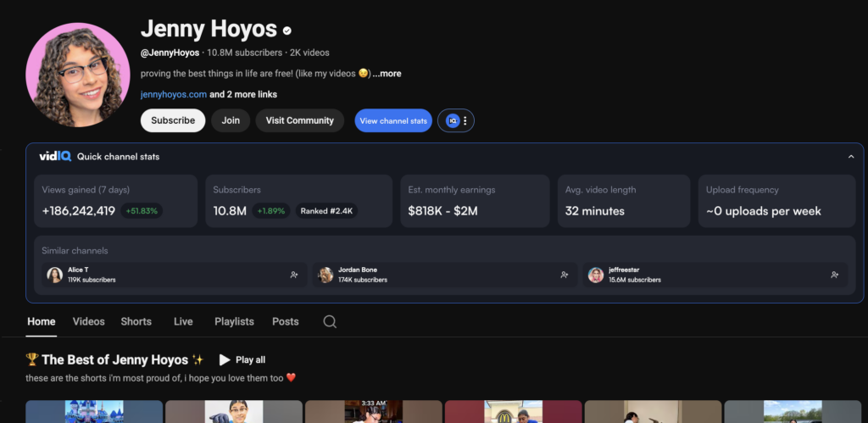Click Alice T's avatar
The height and width of the screenshot is (423, 868).
tap(55, 275)
